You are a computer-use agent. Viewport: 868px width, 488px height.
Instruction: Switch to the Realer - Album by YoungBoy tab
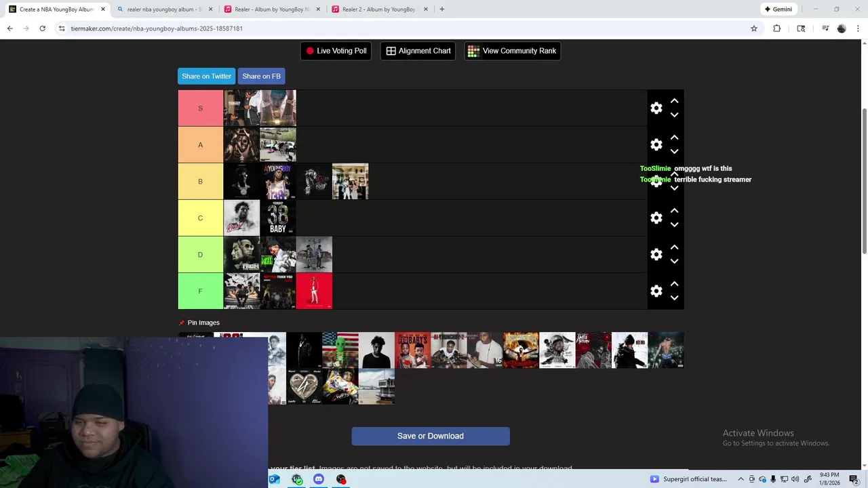tap(271, 9)
